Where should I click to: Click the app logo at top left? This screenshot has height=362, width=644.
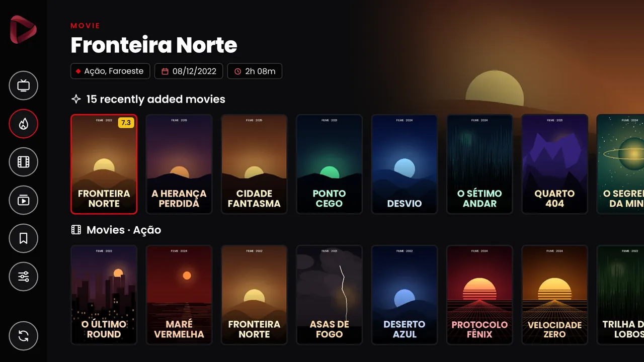[23, 30]
